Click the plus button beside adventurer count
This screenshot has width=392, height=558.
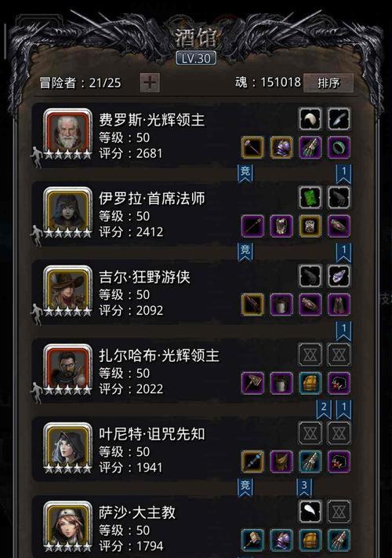coord(150,83)
